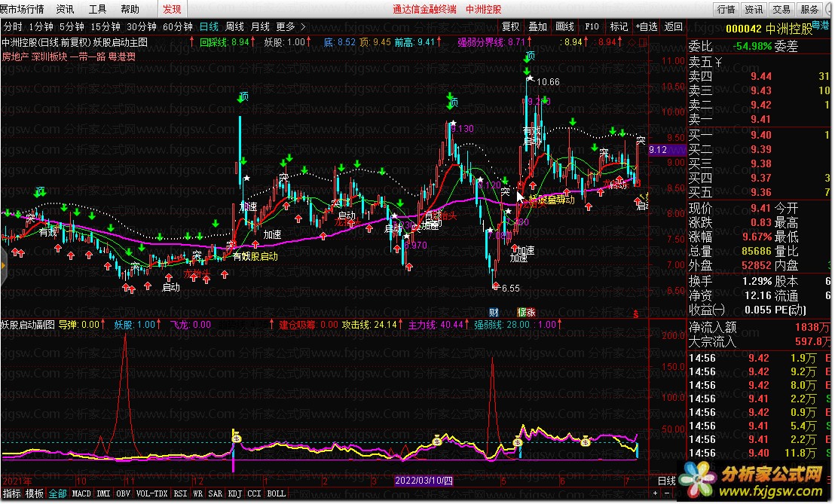
Task: Click the 粤港澳 concept tag
Action: 122,57
